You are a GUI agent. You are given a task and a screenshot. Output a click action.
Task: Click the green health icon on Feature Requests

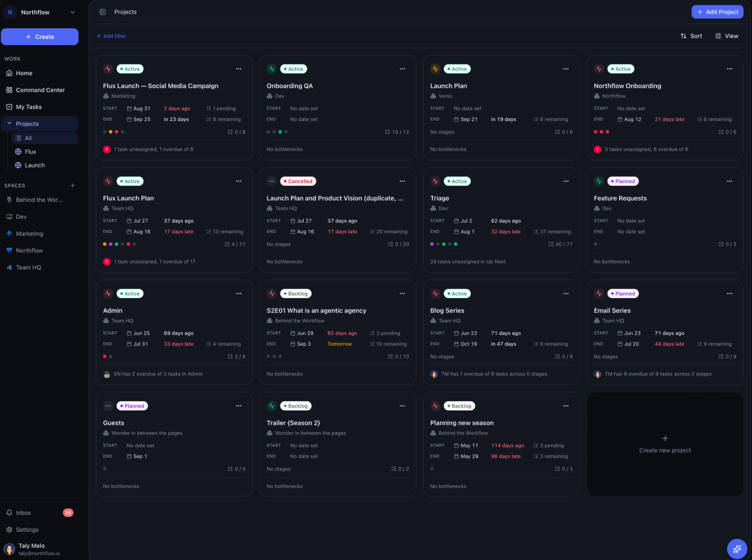(x=599, y=181)
